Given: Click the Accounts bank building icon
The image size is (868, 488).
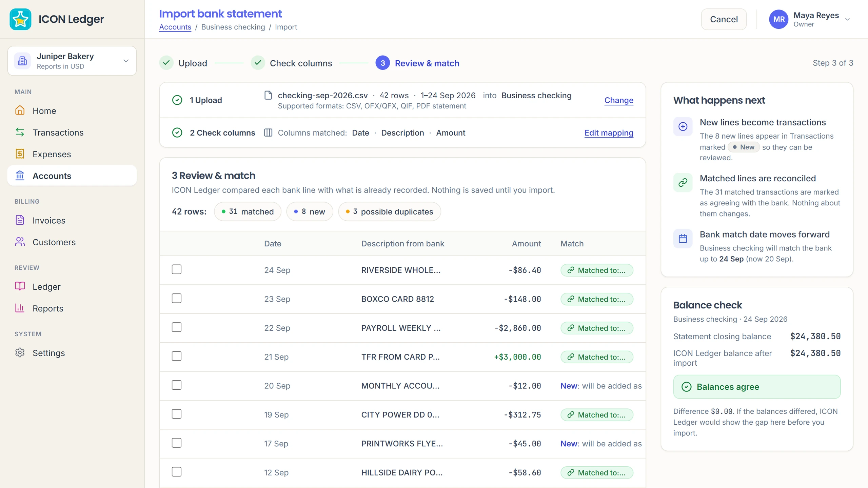Looking at the screenshot, I should tap(20, 176).
